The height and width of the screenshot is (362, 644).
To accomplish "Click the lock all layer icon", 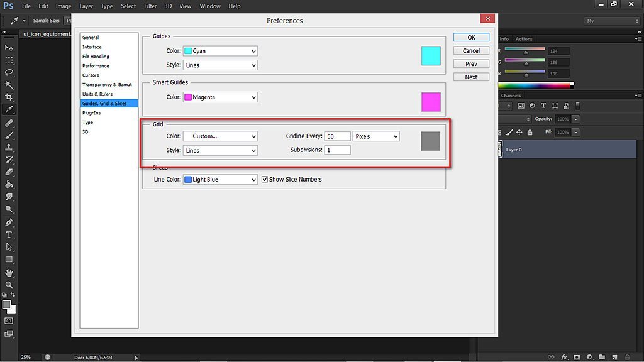I will pos(530,133).
